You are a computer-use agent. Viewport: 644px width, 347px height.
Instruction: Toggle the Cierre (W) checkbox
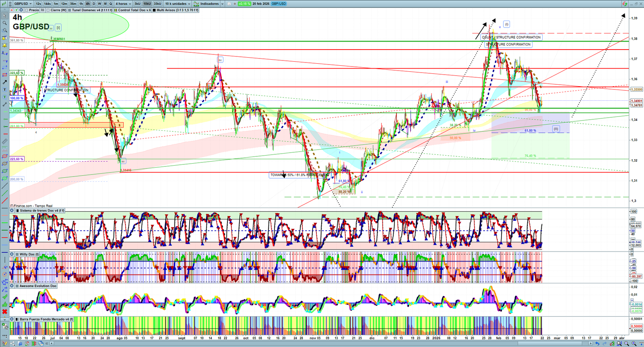[48, 10]
